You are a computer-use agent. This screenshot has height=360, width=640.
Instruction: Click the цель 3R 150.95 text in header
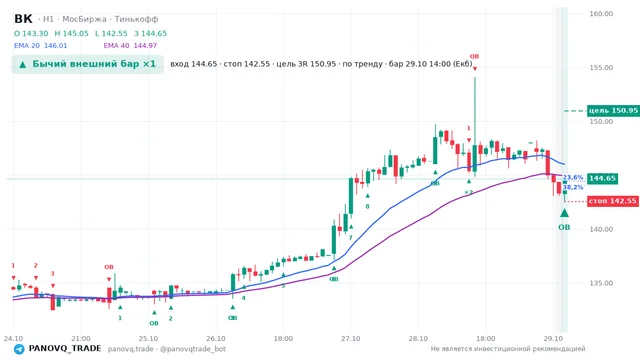[306, 64]
